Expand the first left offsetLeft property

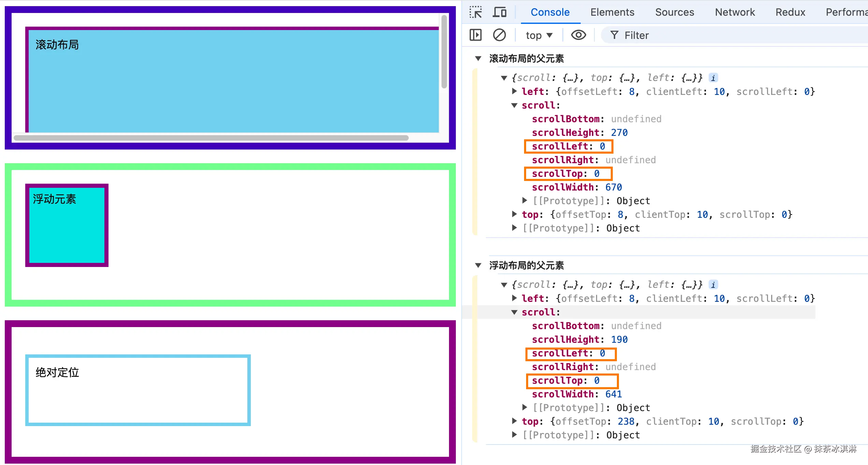pos(515,91)
